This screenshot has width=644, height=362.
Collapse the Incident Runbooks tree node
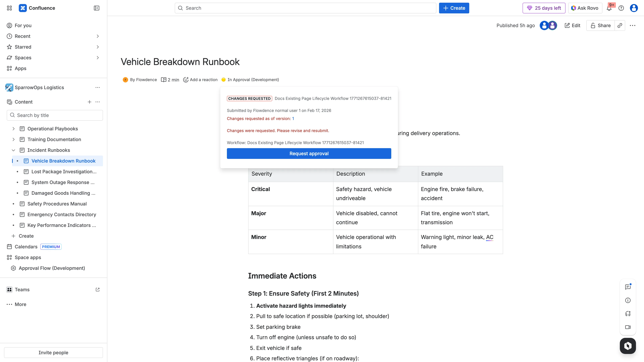point(13,150)
